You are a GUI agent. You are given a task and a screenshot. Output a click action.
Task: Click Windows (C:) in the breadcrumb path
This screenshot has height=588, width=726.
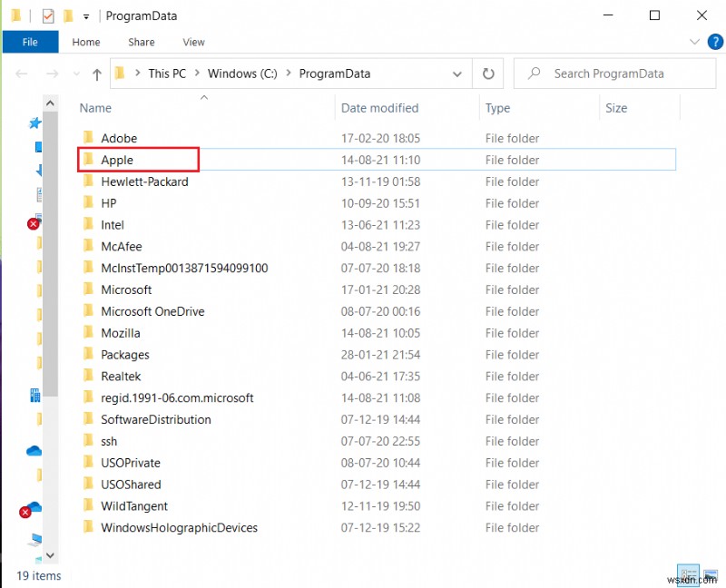point(242,73)
